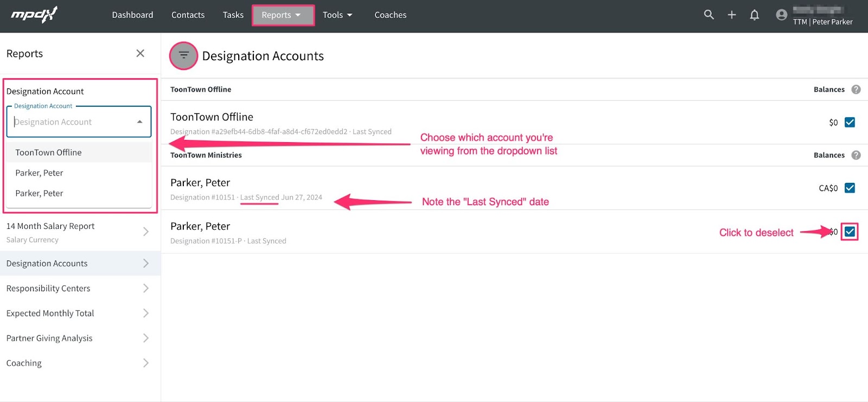Choose ToonTown Offline from the dropdown list
This screenshot has height=402, width=868.
[x=79, y=152]
